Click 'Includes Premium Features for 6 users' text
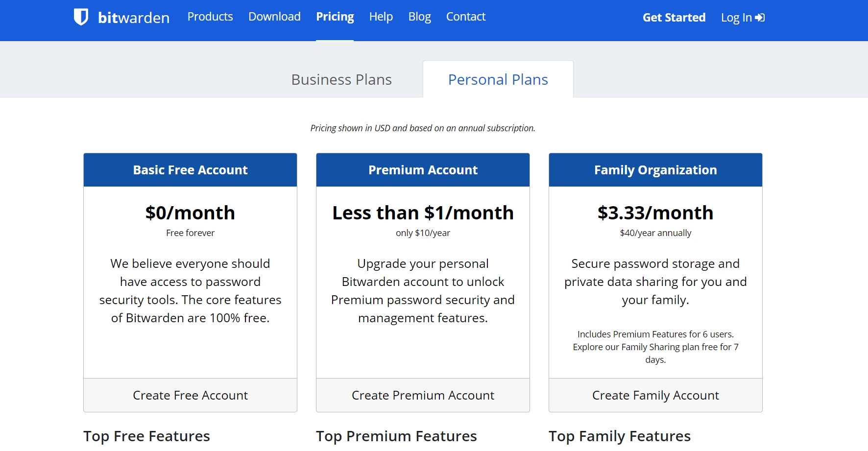Image resolution: width=868 pixels, height=451 pixels. point(656,334)
